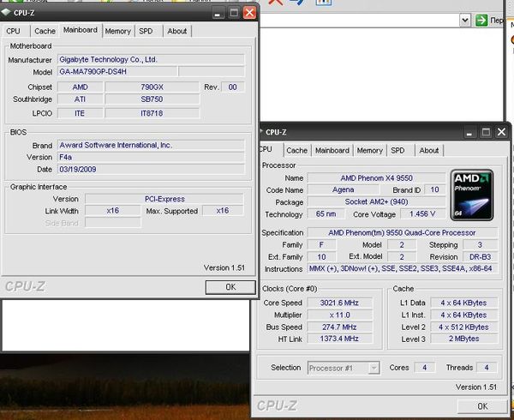
Task: Open Cache tab in processor window
Action: click(x=297, y=151)
